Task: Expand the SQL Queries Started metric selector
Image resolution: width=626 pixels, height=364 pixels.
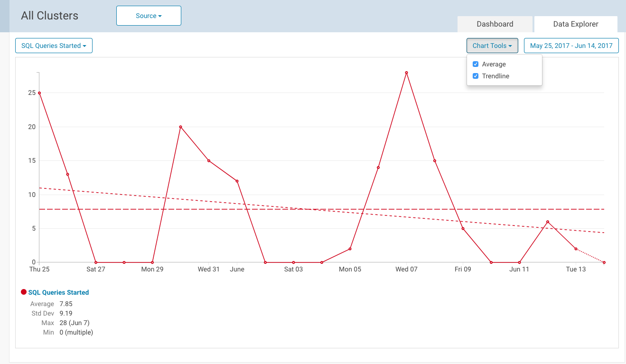Action: (x=54, y=46)
